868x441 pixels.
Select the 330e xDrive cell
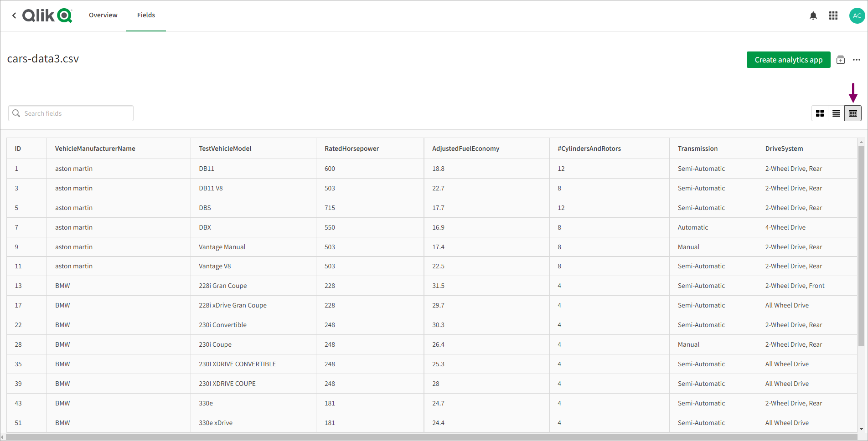coord(253,423)
